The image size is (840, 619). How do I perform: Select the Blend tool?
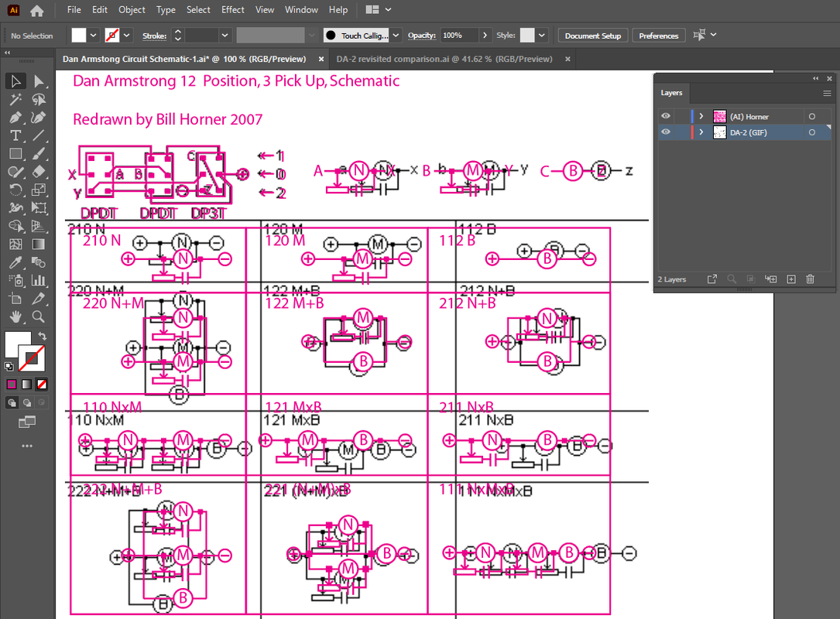(39, 262)
